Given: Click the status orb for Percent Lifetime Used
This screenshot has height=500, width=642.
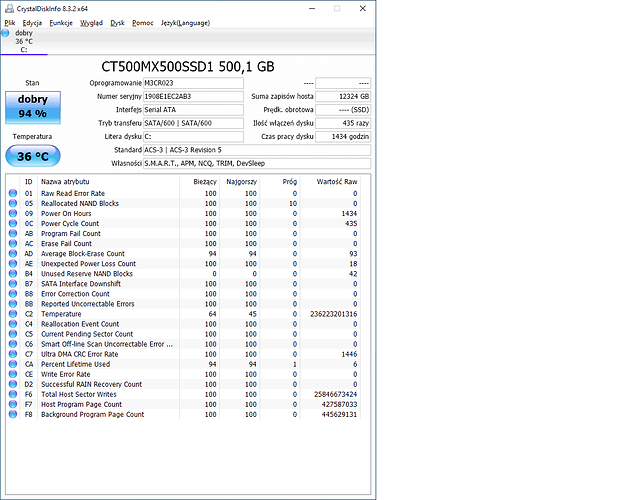Looking at the screenshot, I should [x=13, y=364].
